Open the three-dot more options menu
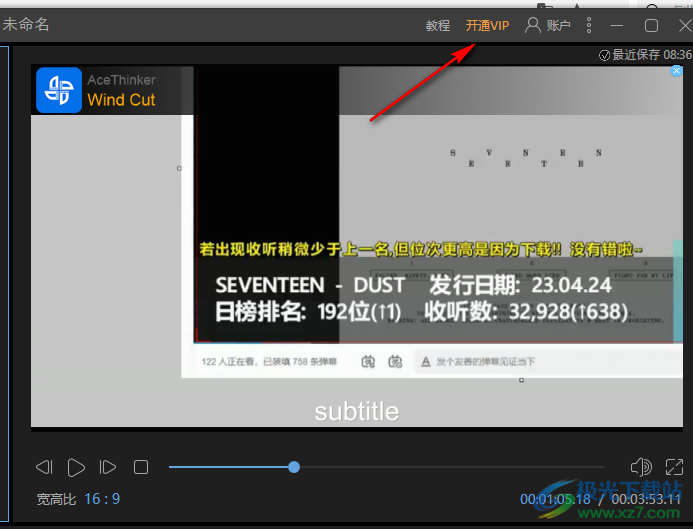Screen dimensions: 693x529 [x=589, y=26]
